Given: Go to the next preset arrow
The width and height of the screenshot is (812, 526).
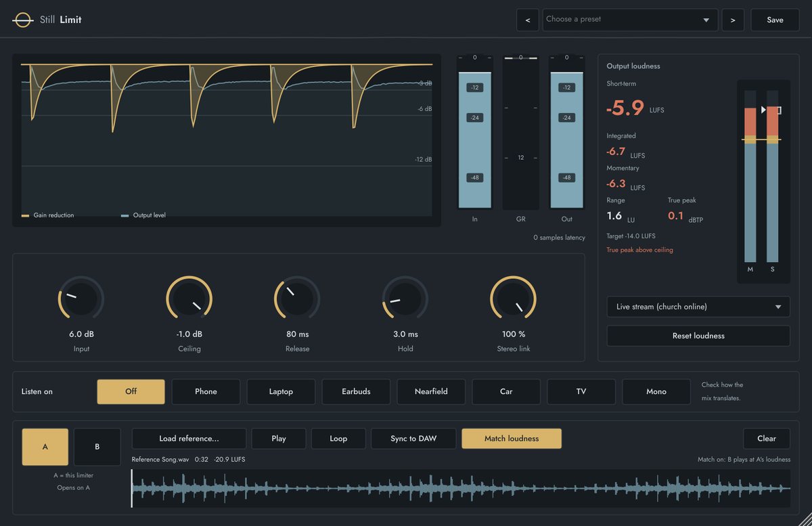Looking at the screenshot, I should 733,20.
